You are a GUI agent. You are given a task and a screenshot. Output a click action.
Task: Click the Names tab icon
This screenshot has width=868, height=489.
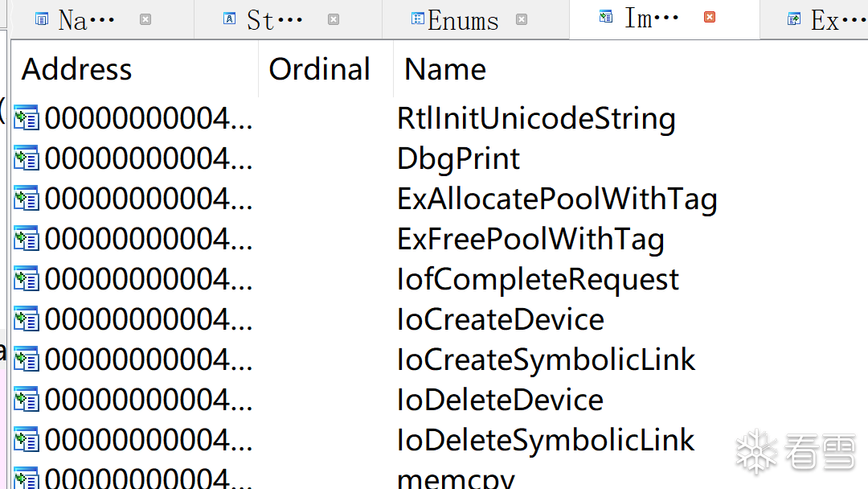tap(42, 19)
